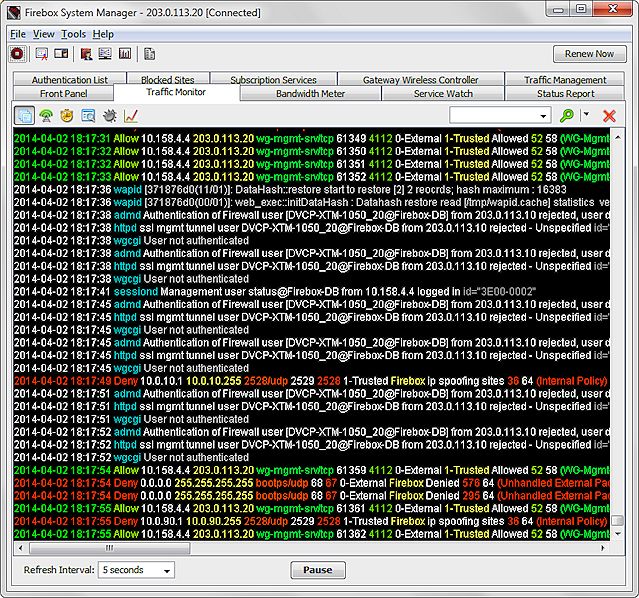Click the Renew Now button
This screenshot has height=598, width=639.
[x=589, y=54]
